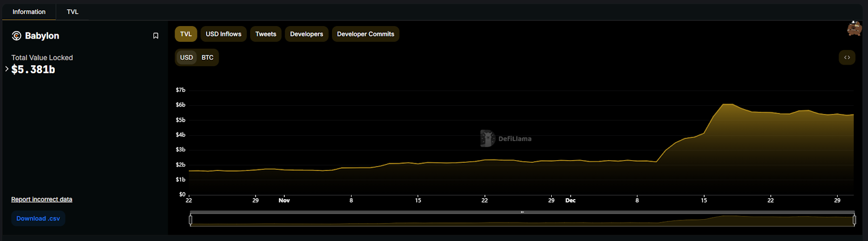868x241 pixels.
Task: Click the left handle of range slider
Action: click(x=190, y=220)
